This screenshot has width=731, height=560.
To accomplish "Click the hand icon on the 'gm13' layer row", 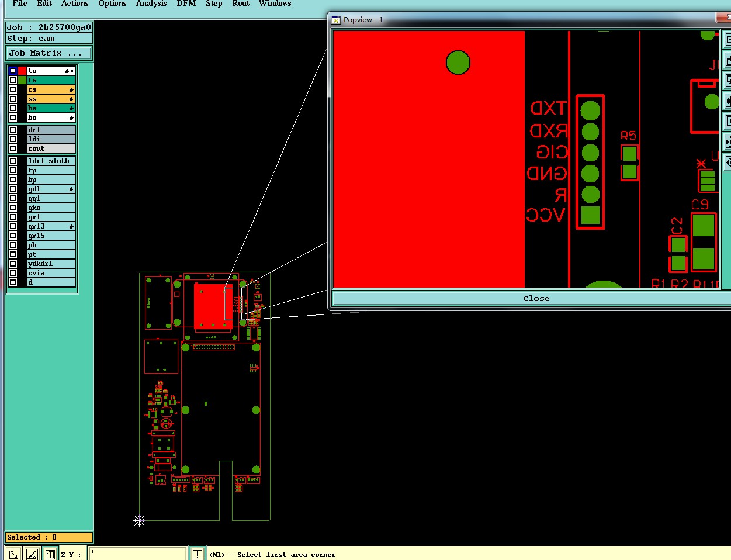I will click(71, 226).
